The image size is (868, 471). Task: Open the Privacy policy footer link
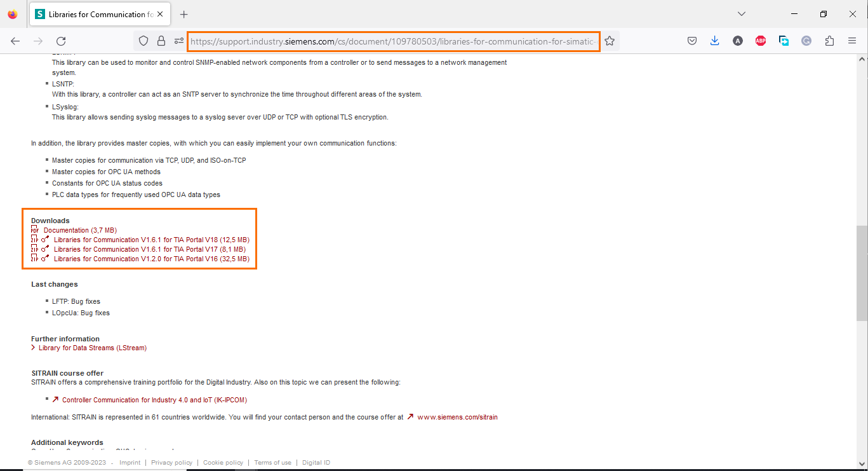point(171,463)
